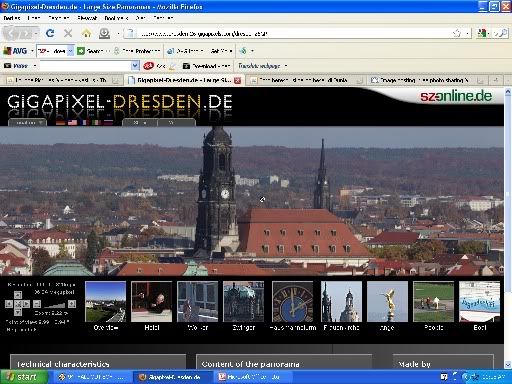Click the zoom level slider ramp

coord(54,304)
